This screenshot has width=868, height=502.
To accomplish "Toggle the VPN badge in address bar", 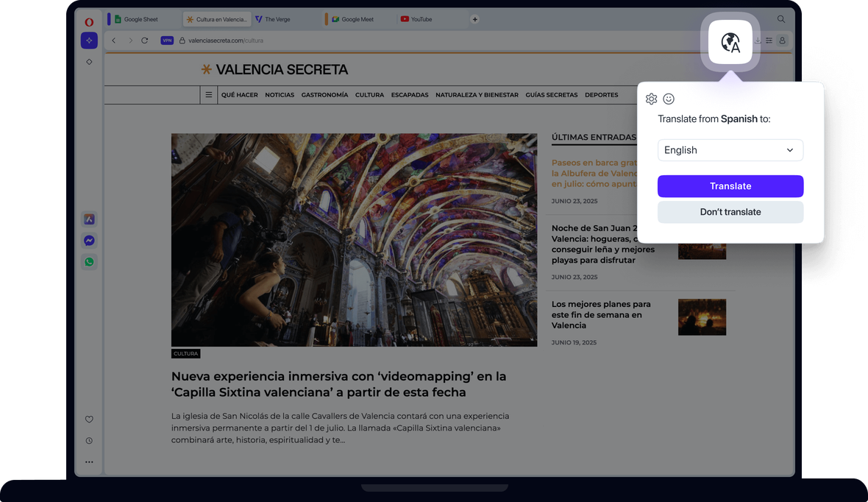I will coord(167,40).
